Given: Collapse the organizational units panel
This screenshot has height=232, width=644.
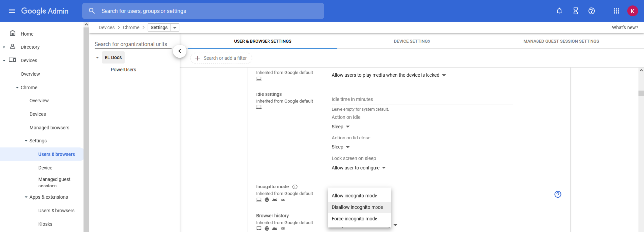Looking at the screenshot, I should point(179,51).
